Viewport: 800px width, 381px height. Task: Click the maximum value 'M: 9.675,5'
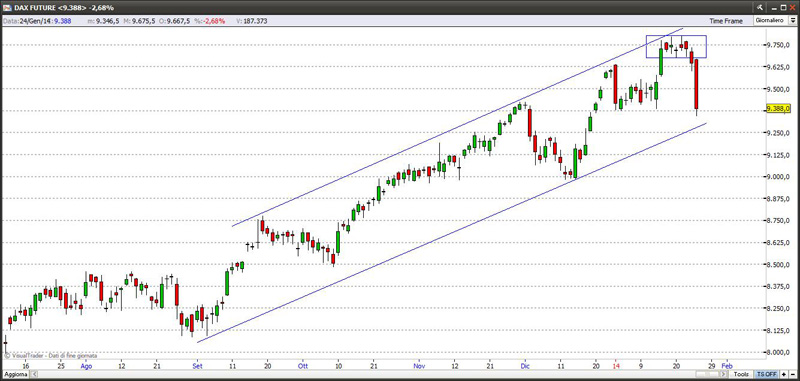[140, 21]
